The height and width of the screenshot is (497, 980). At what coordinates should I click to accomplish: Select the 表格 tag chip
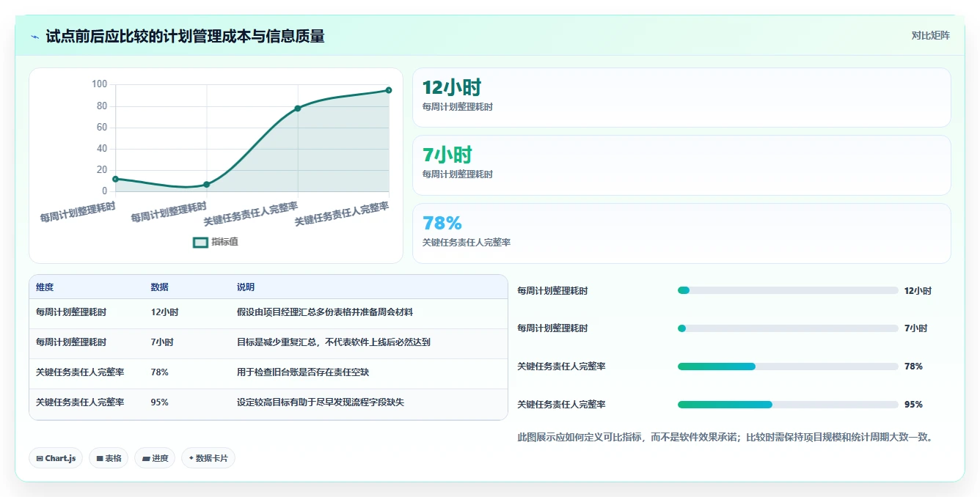pyautogui.click(x=109, y=458)
